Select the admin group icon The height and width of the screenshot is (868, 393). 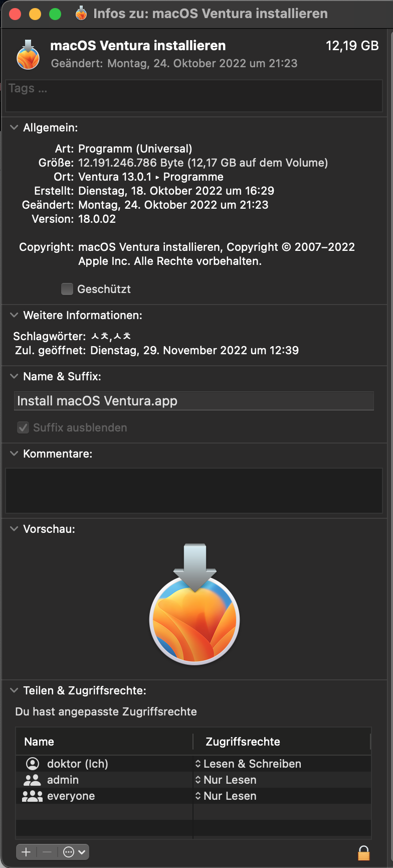tap(33, 780)
